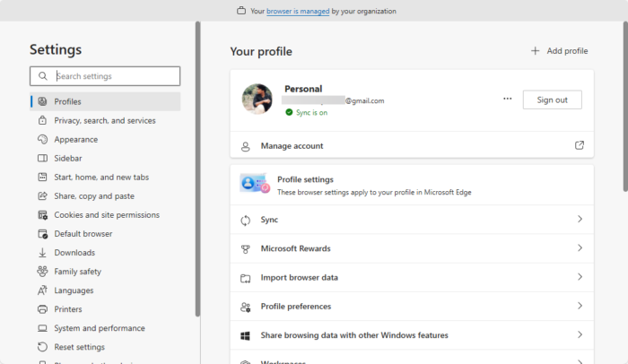This screenshot has width=628, height=364.
Task: Open Share browsing data with Windows features
Action: coord(353,335)
